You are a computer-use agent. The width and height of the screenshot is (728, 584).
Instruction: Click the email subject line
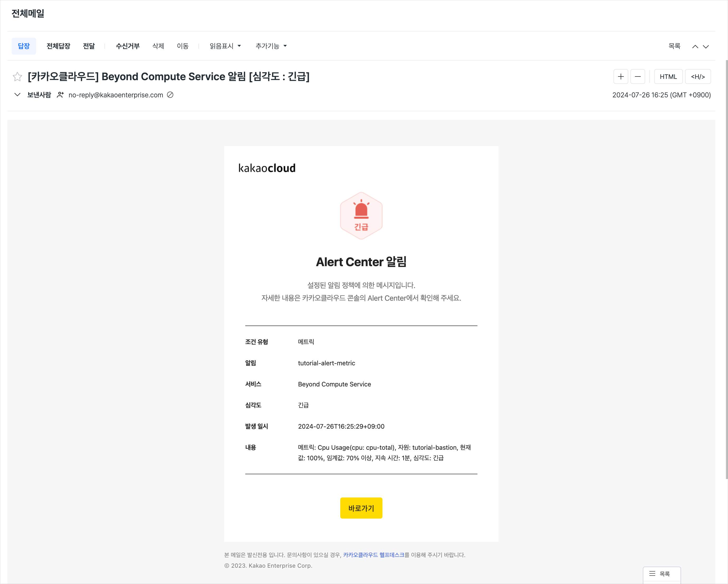[x=169, y=77]
